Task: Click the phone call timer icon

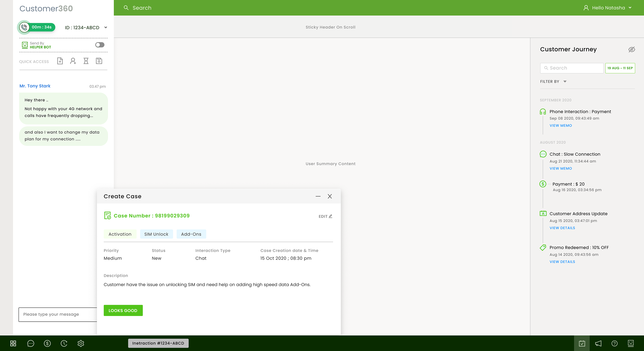Action: 24,27
